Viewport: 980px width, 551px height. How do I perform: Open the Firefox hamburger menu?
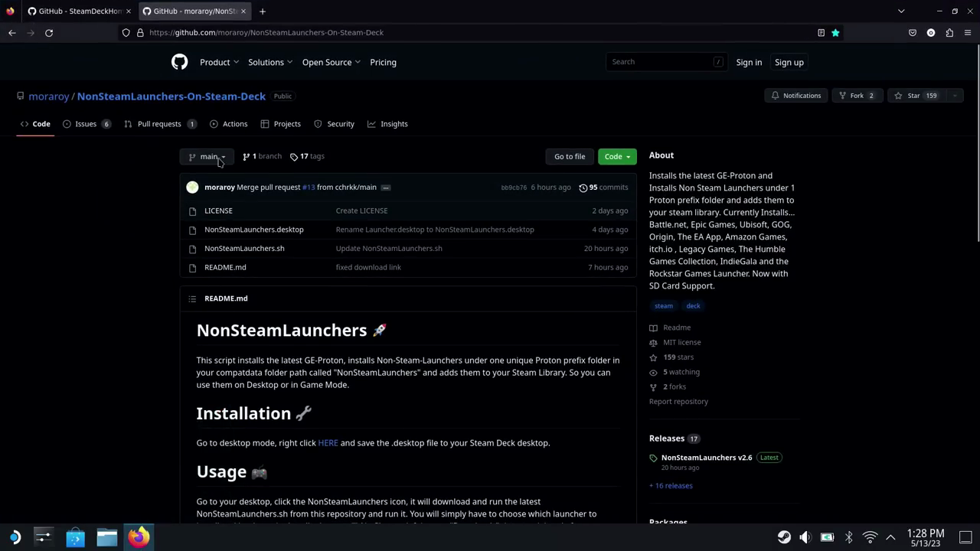tap(968, 33)
